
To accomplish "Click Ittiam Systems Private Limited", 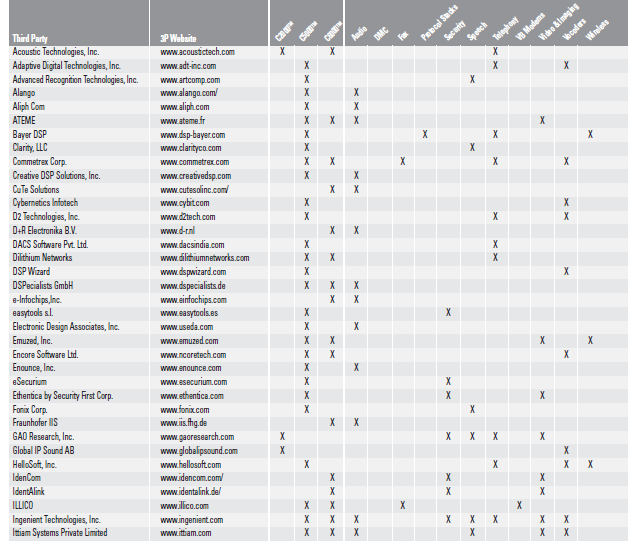I will (x=60, y=532).
